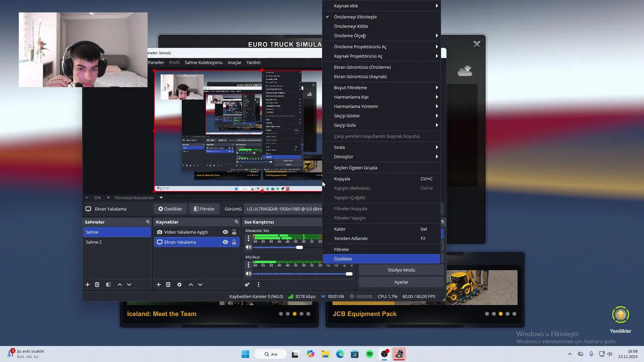Open Pencereye Boyutlandır scale dropdown

click(x=139, y=198)
